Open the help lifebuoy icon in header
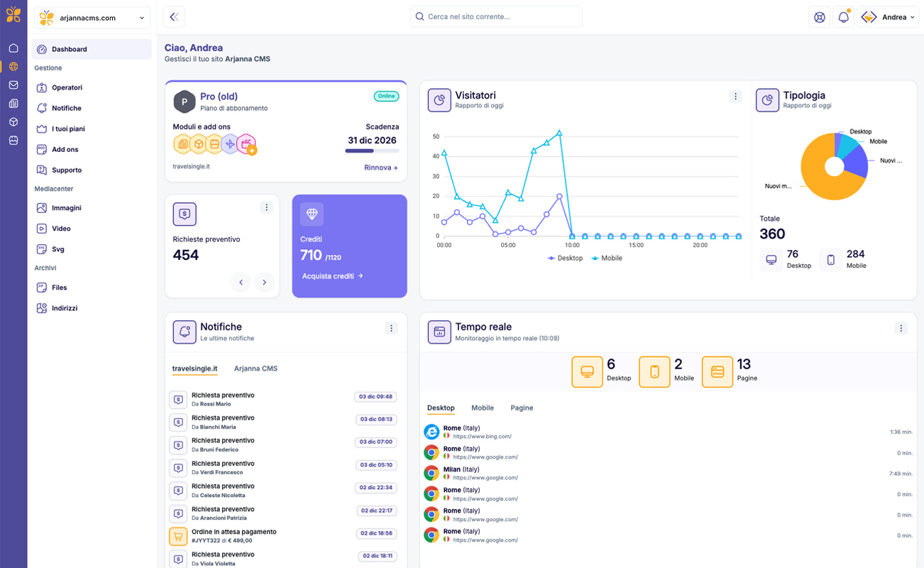 (x=819, y=18)
